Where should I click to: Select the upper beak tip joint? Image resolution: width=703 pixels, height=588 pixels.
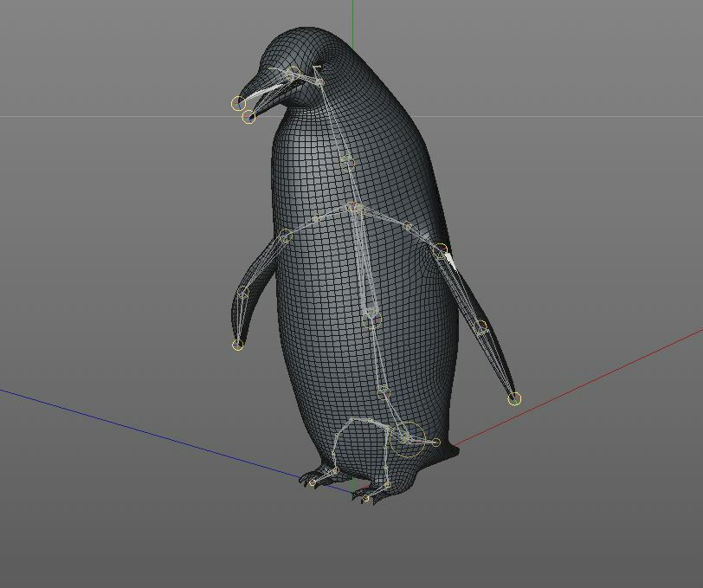tap(239, 103)
